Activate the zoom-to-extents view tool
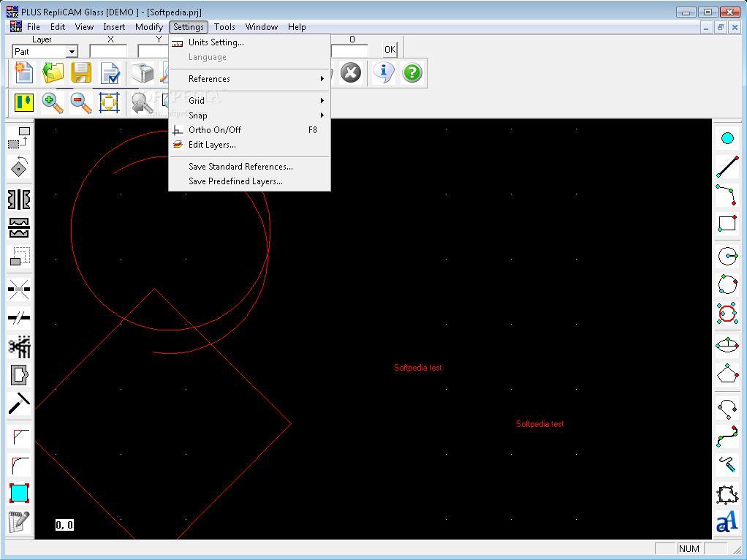The height and width of the screenshot is (560, 747). [x=110, y=102]
